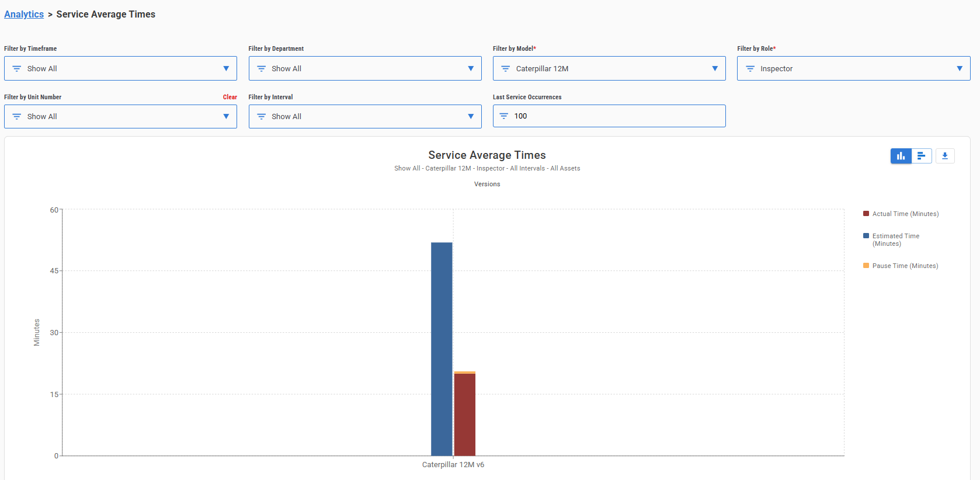Click the Unit Number filter icon
Screen dimensions: 980x480
coord(17,117)
